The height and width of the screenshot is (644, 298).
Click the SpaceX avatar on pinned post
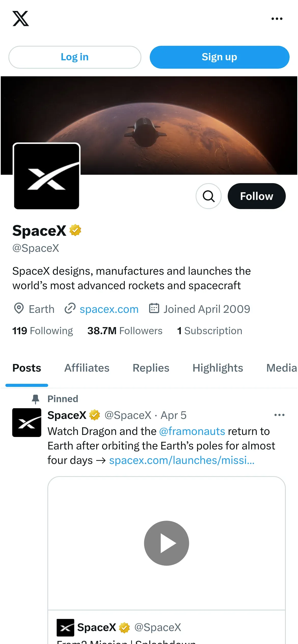[x=27, y=422]
